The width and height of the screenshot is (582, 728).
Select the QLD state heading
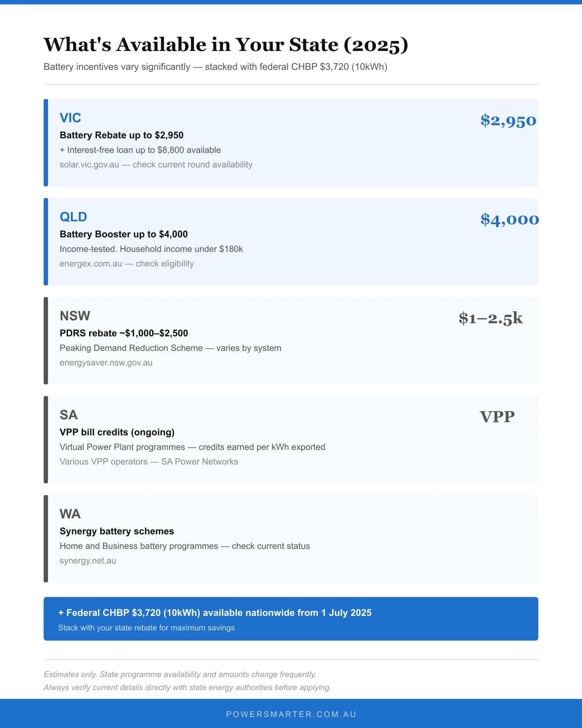[73, 217]
